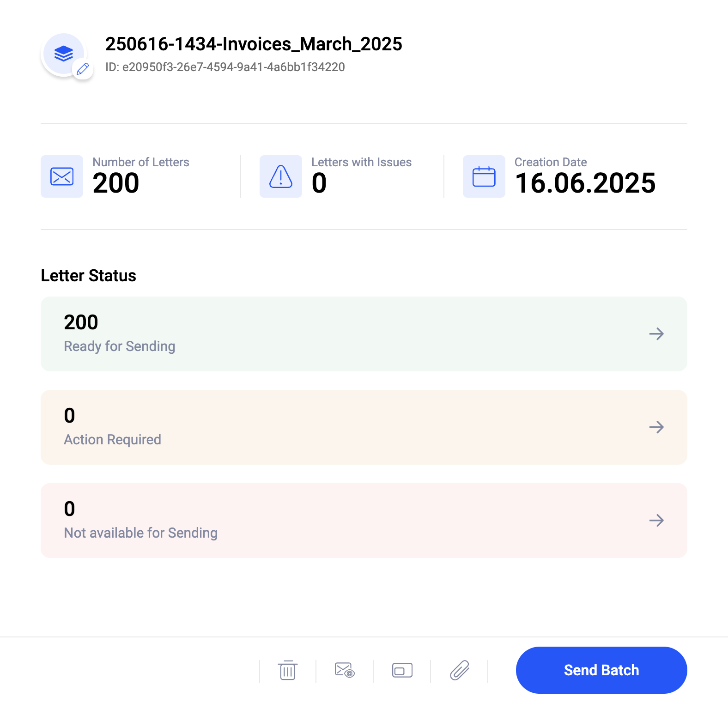This screenshot has height=703, width=728.
Task: Click the Letter Status heading
Action: (88, 275)
